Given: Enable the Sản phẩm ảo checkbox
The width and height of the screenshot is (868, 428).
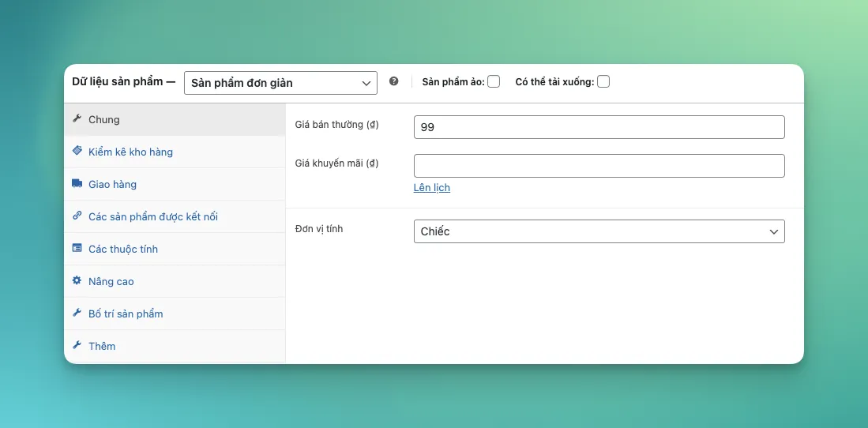Looking at the screenshot, I should coord(494,81).
